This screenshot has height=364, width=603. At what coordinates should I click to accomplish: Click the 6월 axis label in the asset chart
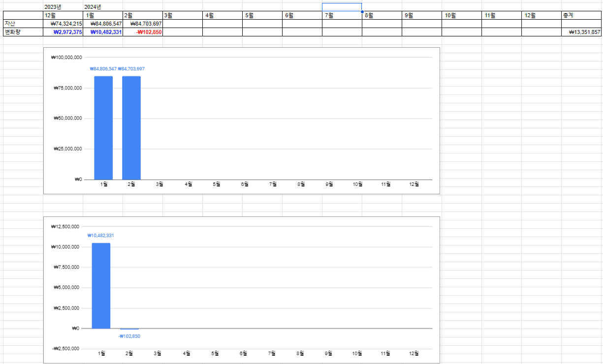[245, 184]
